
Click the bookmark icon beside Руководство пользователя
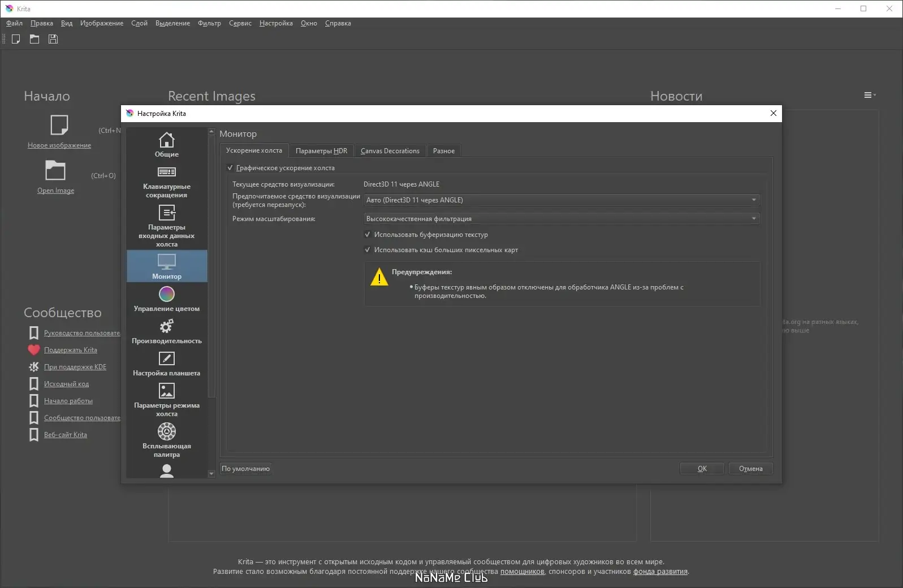tap(34, 333)
